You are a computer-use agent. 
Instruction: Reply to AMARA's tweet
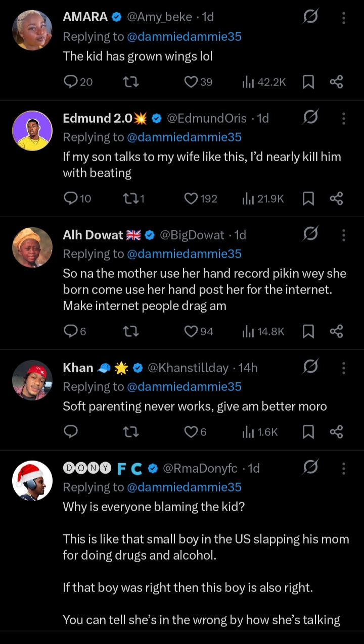pyautogui.click(x=71, y=82)
